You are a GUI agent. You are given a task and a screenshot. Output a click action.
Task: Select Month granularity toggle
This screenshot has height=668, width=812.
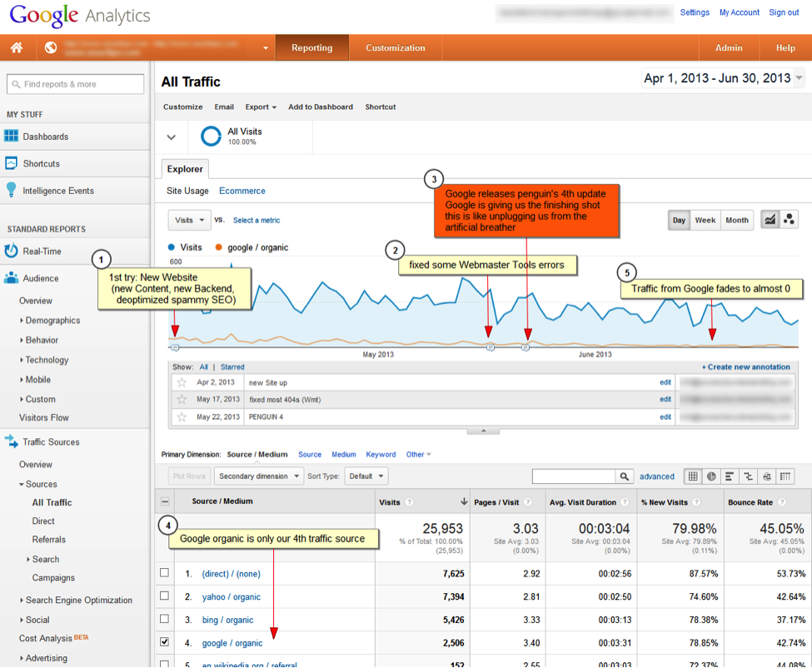tap(737, 220)
